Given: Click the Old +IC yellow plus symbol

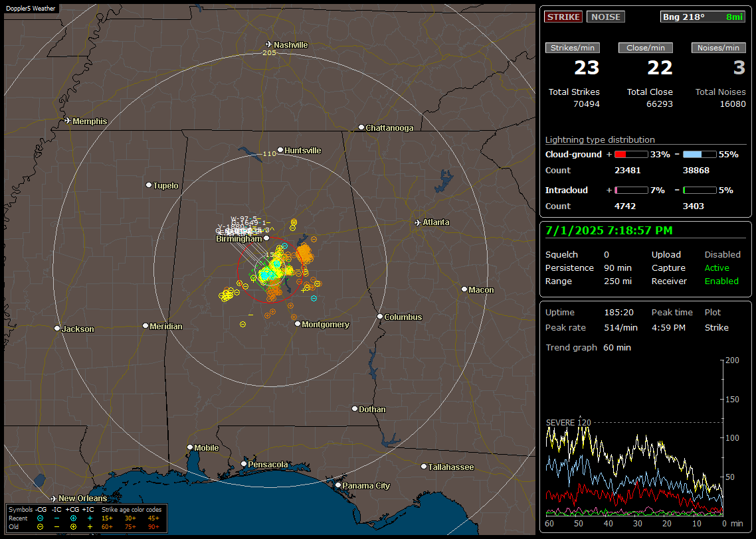Looking at the screenshot, I should tap(90, 527).
